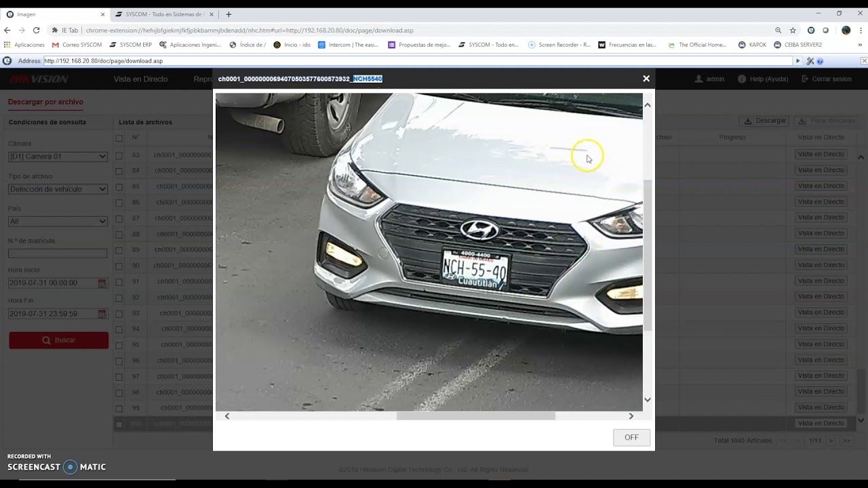Jump to the last results page
Viewport: 868px width, 488px height.
(x=846, y=441)
